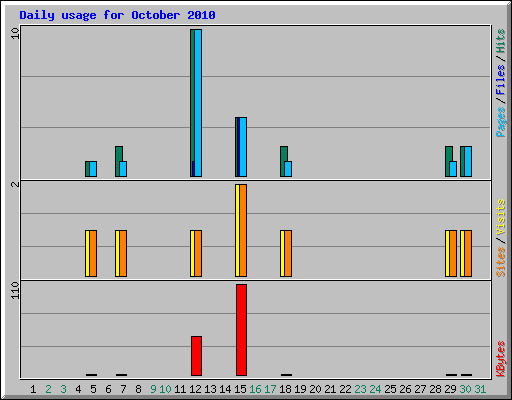The image size is (512, 400).
Task: Click green day label "23" on the bottom axis
Action: (360, 389)
